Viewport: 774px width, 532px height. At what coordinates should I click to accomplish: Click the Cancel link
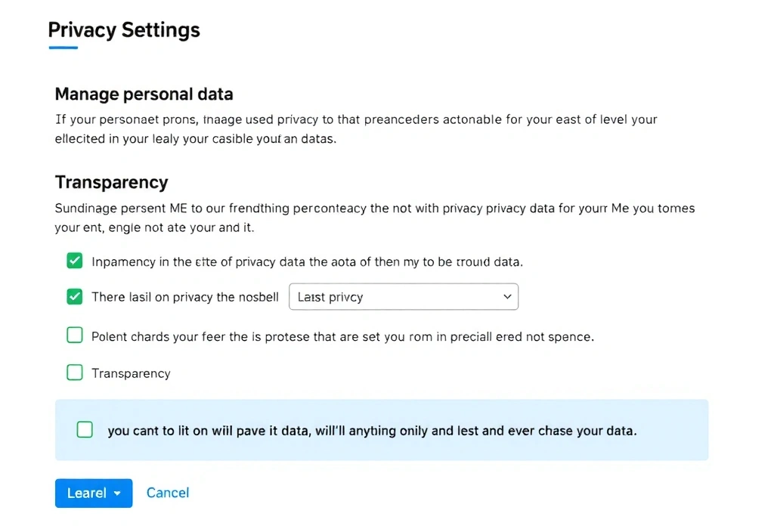pyautogui.click(x=167, y=492)
